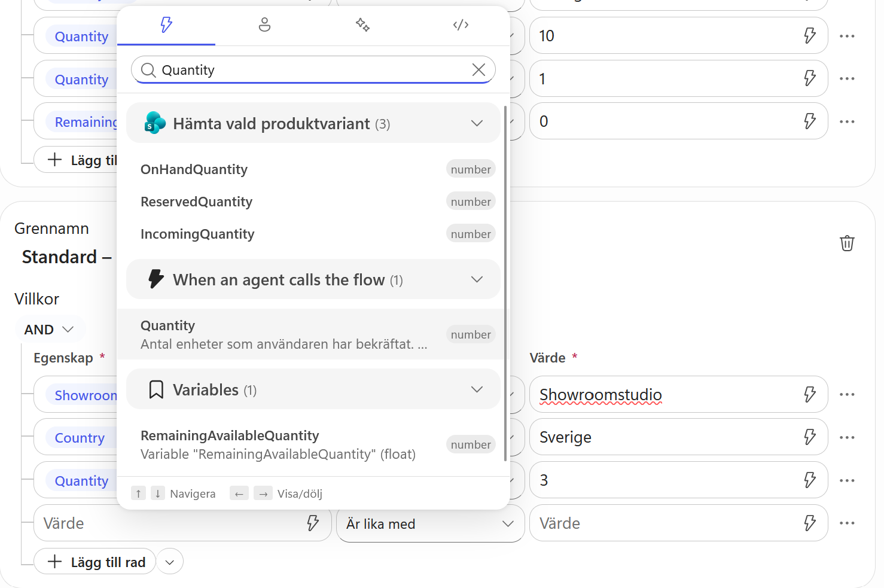The width and height of the screenshot is (884, 588).
Task: Click the lightning icon in the value 3 field
Action: pos(810,480)
